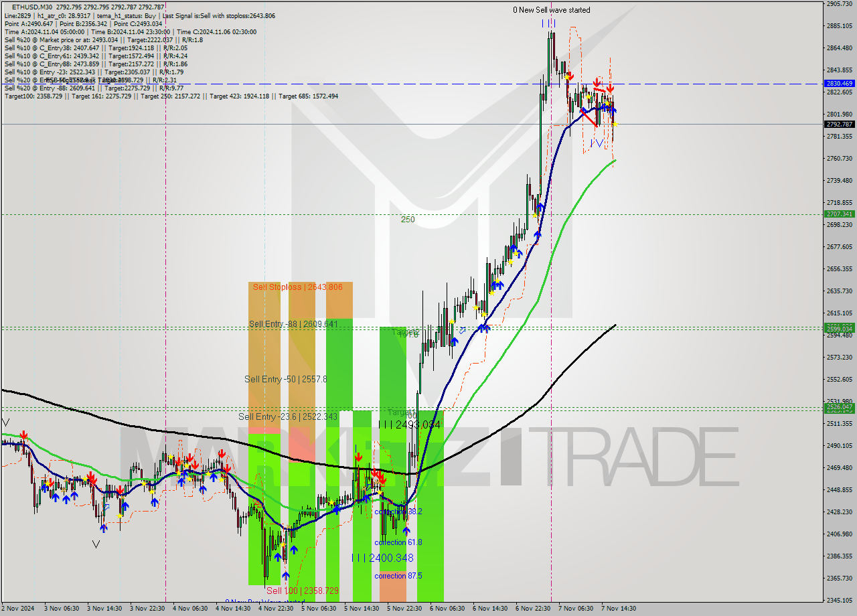Click the green 2707.341 price tag
857x616 pixels.
(x=840, y=214)
